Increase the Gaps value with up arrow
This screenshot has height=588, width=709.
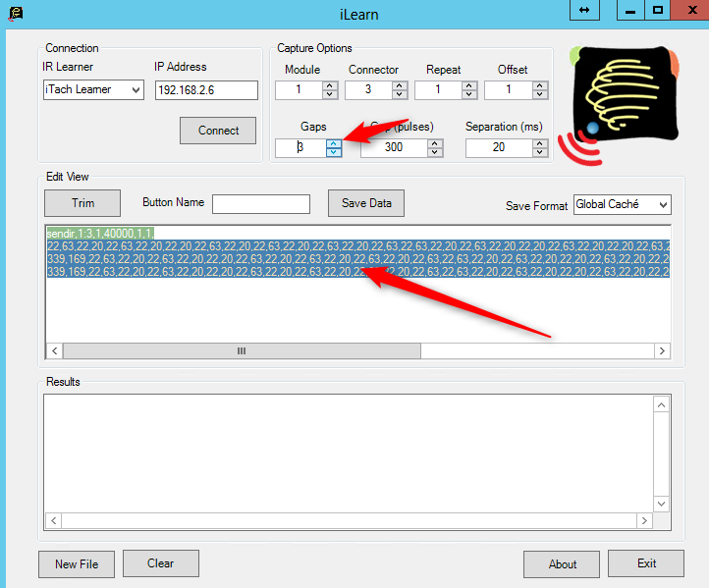pos(334,143)
